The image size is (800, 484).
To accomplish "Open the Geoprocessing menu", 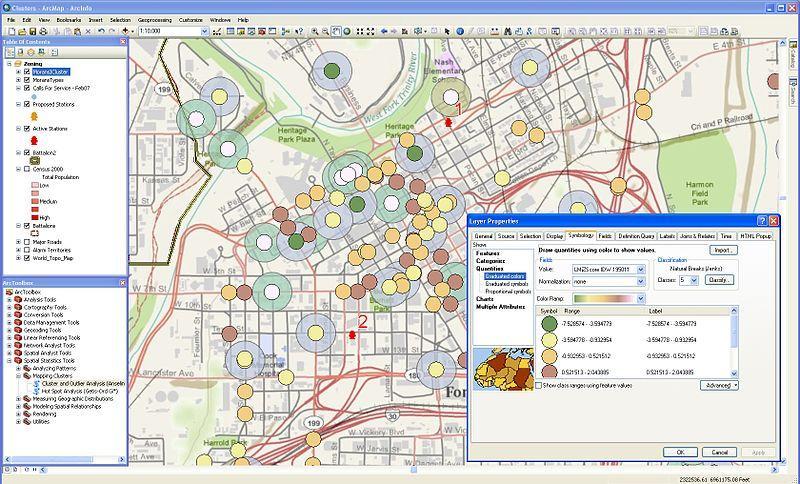I will coord(155,20).
